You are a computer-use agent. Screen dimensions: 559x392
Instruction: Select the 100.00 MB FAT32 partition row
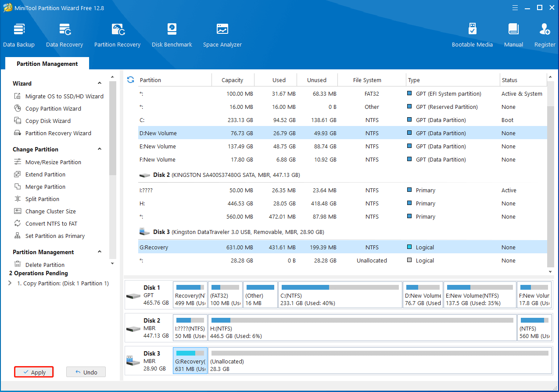tap(342, 94)
